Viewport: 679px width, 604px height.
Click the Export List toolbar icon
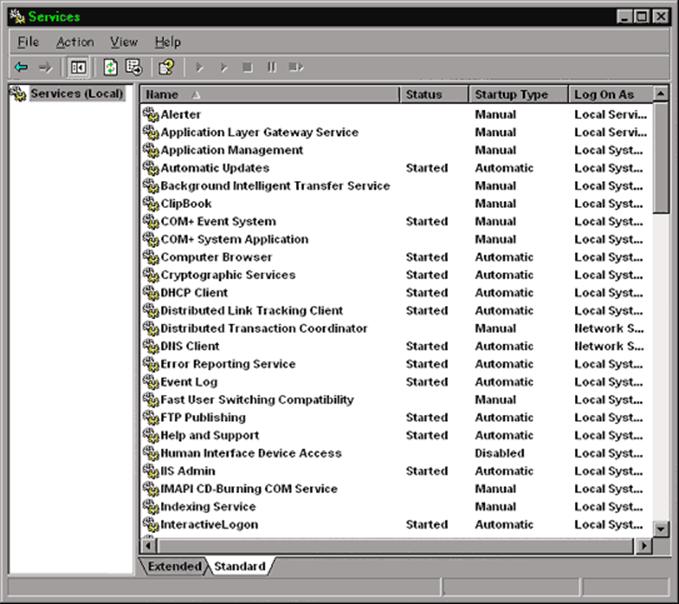tap(134, 67)
